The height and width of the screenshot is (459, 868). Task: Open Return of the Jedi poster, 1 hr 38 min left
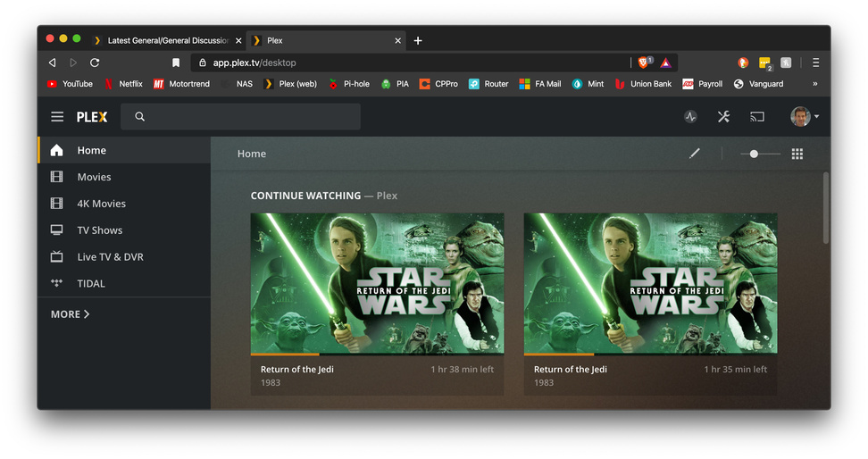[377, 283]
